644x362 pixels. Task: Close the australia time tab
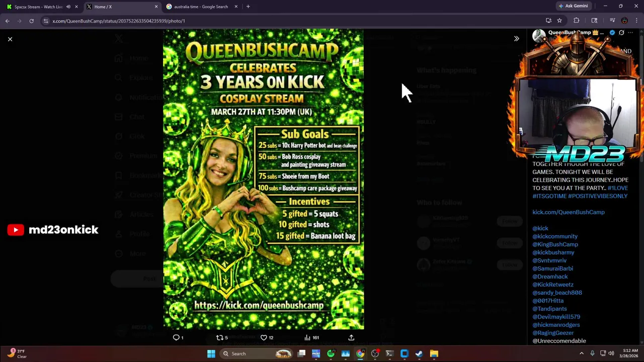[236, 7]
